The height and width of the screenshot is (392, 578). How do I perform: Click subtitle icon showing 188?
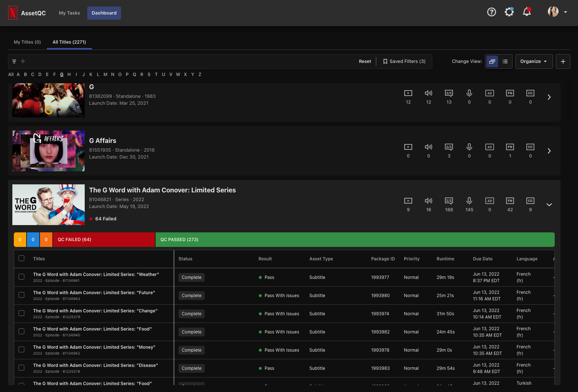(449, 201)
